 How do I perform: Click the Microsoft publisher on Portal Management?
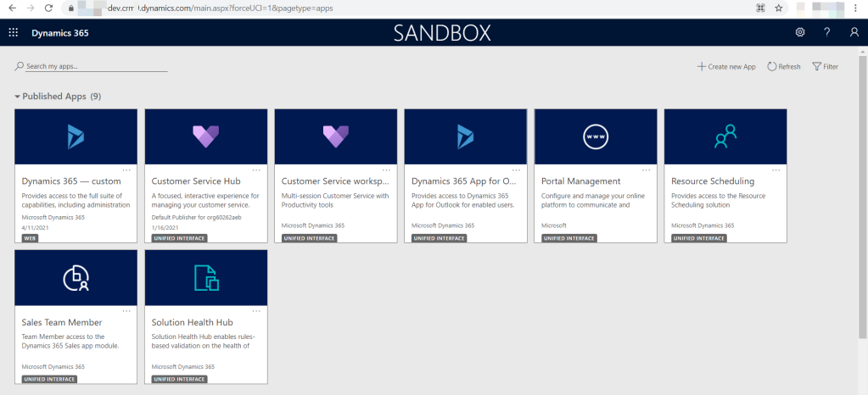click(553, 225)
